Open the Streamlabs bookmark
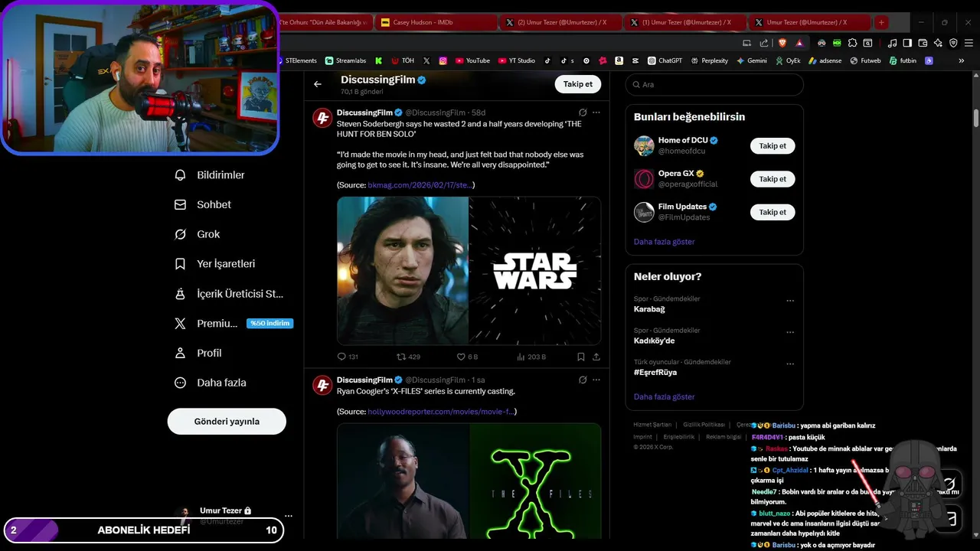 click(345, 60)
